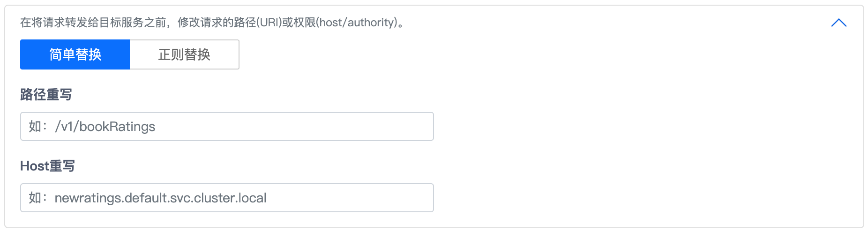Fold the panel using the top-right caret
This screenshot has width=868, height=232.
click(x=838, y=23)
